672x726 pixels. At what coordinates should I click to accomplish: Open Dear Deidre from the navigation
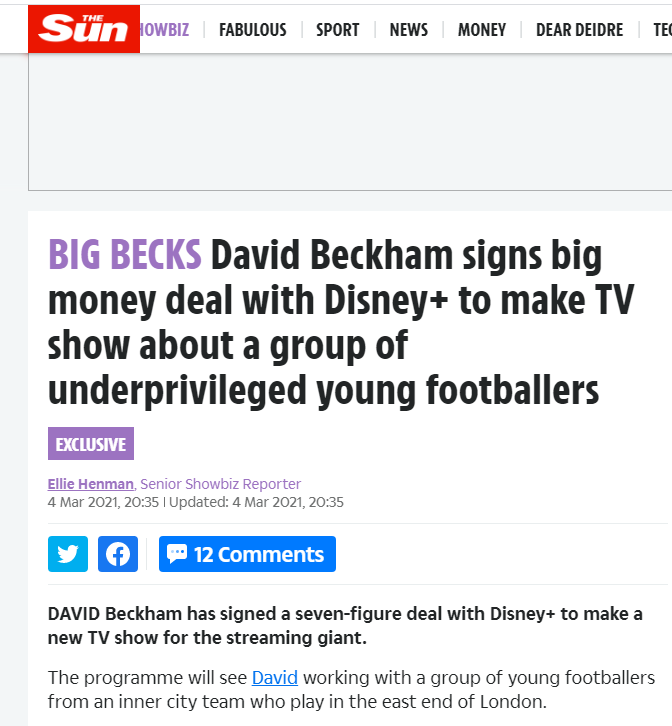coord(579,30)
